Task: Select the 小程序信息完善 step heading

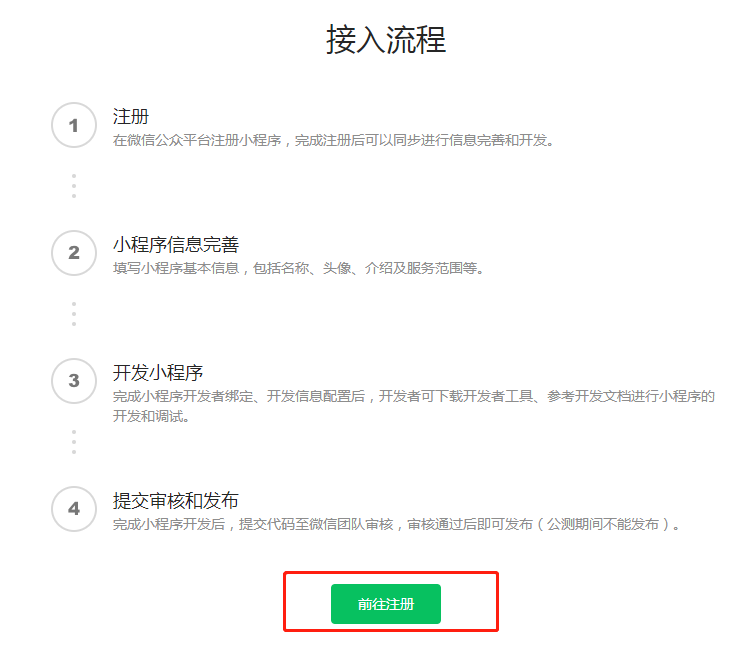Action: coord(175,245)
